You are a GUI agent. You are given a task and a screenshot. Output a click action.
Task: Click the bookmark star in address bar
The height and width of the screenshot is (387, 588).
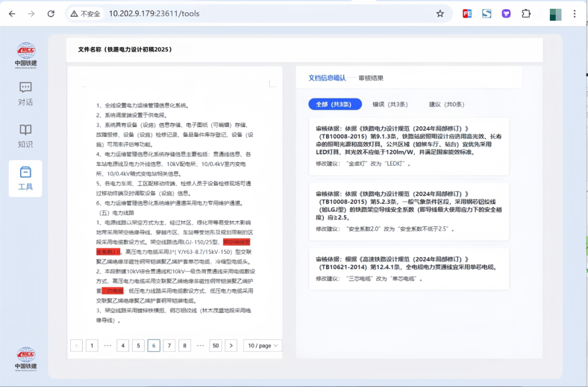tap(440, 14)
